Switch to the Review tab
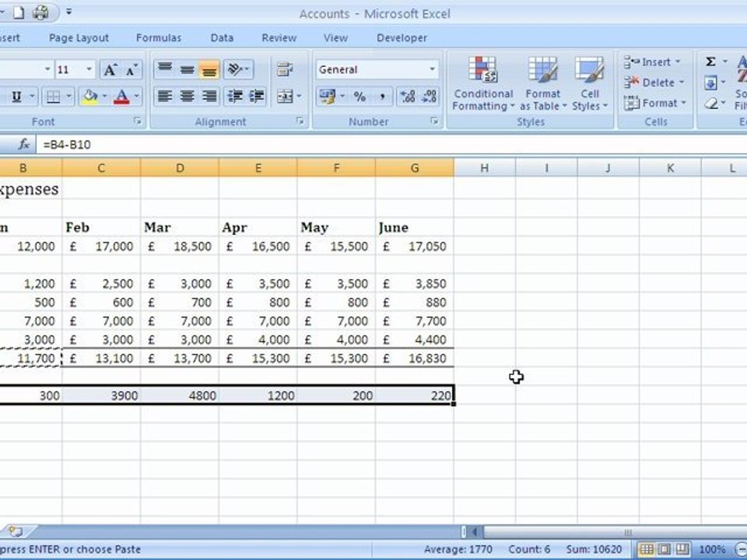The height and width of the screenshot is (560, 747). point(279,37)
